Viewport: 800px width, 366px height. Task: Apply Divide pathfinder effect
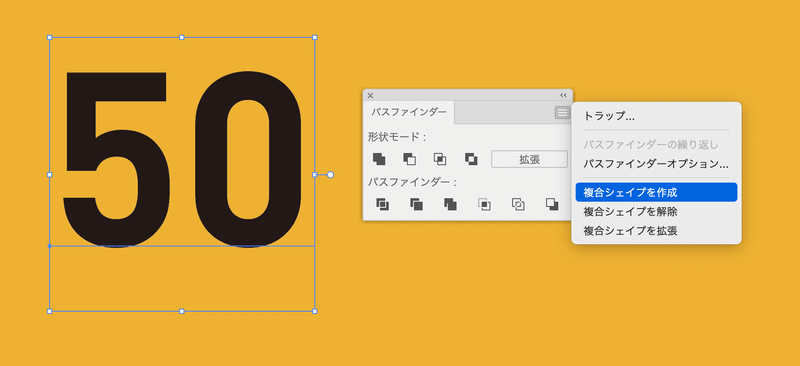pos(382,204)
